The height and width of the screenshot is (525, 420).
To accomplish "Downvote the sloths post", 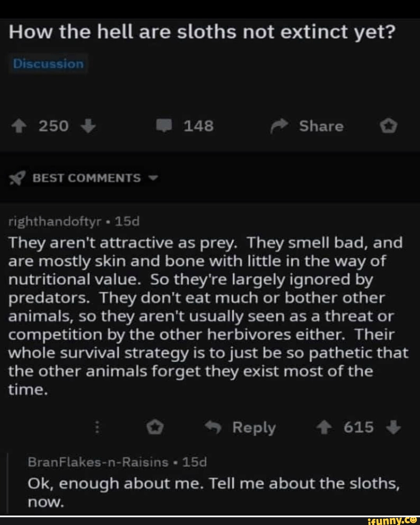I will click(x=89, y=126).
